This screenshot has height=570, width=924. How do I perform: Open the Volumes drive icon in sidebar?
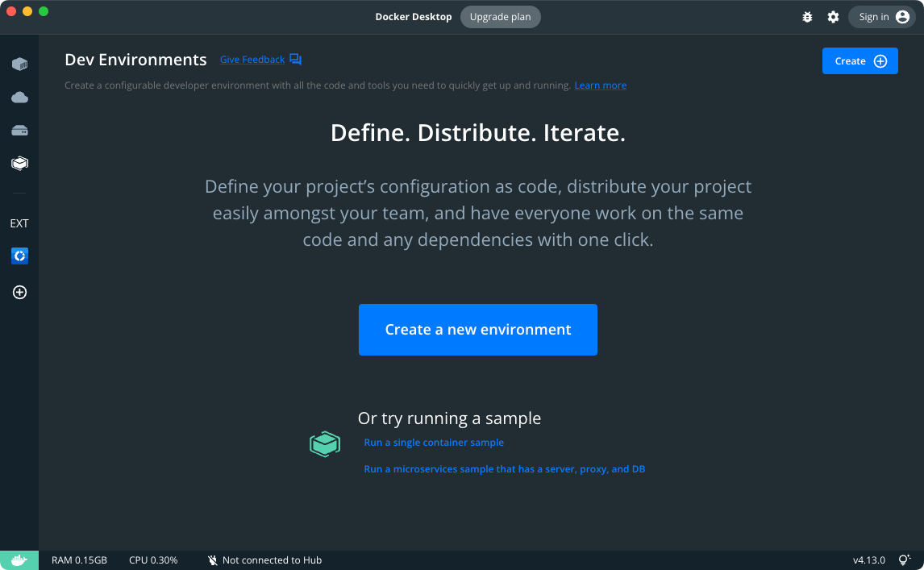pyautogui.click(x=19, y=131)
